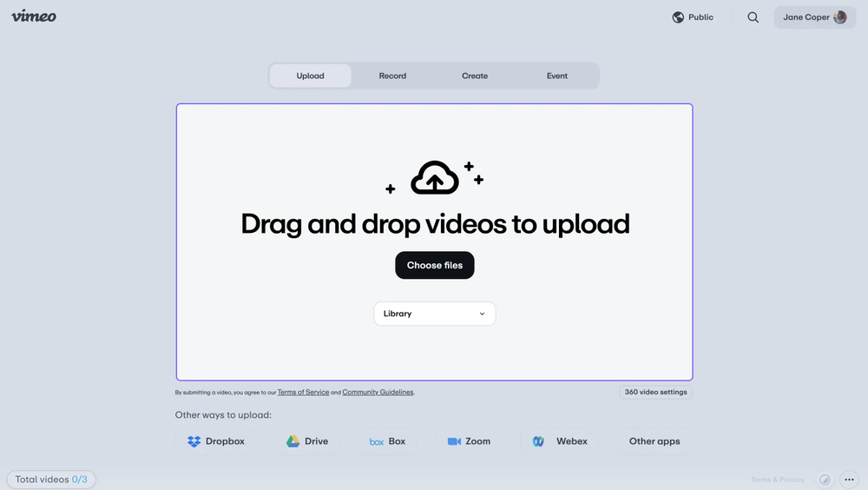
Task: Click the search magnifier icon
Action: tap(753, 17)
